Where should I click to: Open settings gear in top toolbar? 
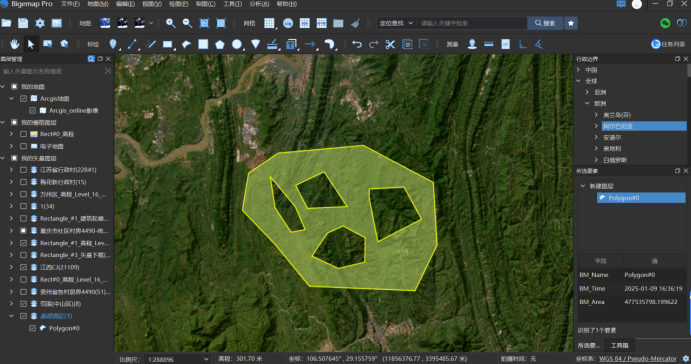pyautogui.click(x=40, y=23)
